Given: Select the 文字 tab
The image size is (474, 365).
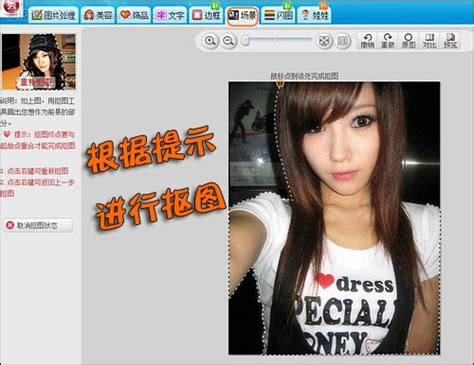Looking at the screenshot, I should click(170, 15).
